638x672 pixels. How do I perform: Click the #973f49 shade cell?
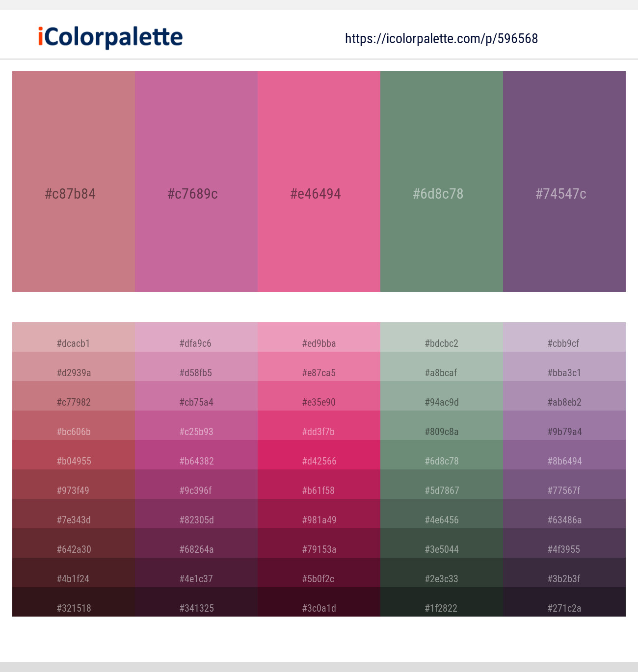pyautogui.click(x=74, y=485)
